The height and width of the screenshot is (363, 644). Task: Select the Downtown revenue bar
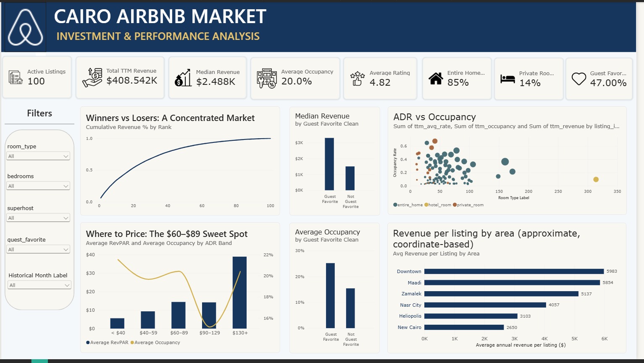point(514,271)
